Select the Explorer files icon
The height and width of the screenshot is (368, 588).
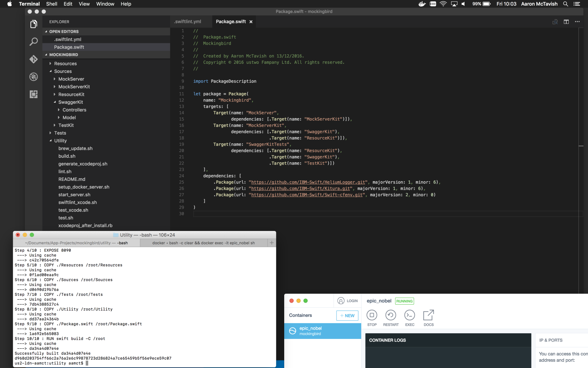pos(33,24)
